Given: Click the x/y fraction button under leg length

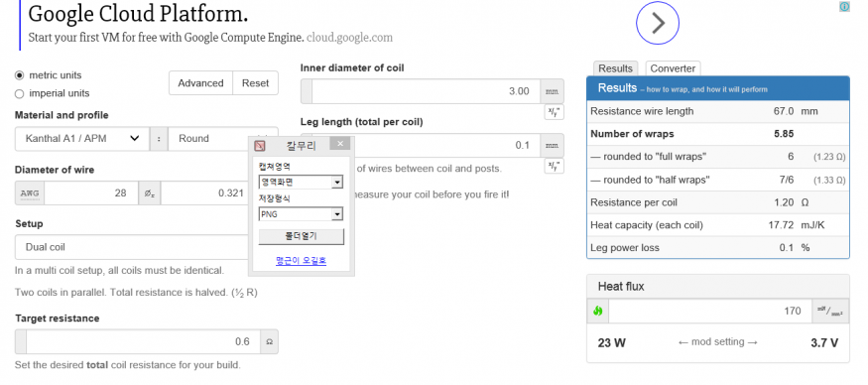Looking at the screenshot, I should pyautogui.click(x=554, y=166).
